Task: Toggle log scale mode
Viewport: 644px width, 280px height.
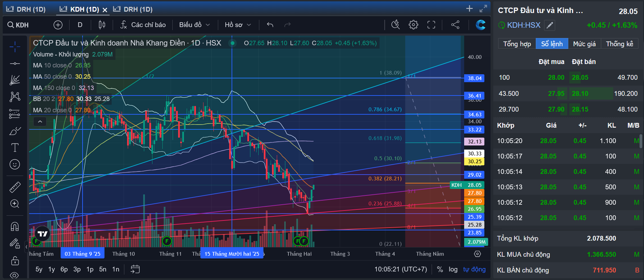Action: (453, 269)
